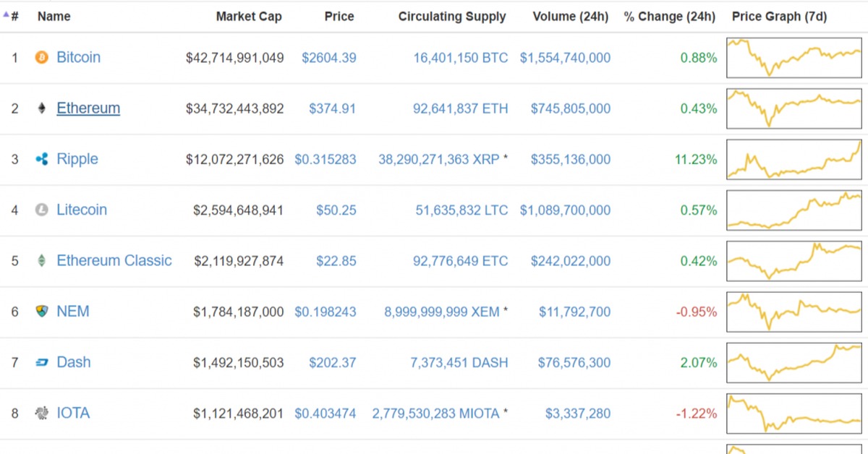Click the Ripple blue logo icon

(x=42, y=159)
